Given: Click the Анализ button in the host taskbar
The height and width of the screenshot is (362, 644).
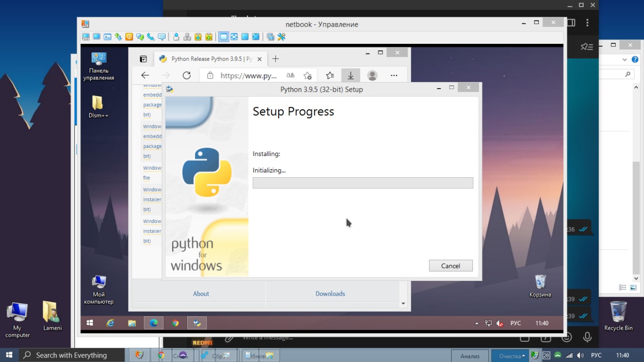Looking at the screenshot, I should coord(469,356).
